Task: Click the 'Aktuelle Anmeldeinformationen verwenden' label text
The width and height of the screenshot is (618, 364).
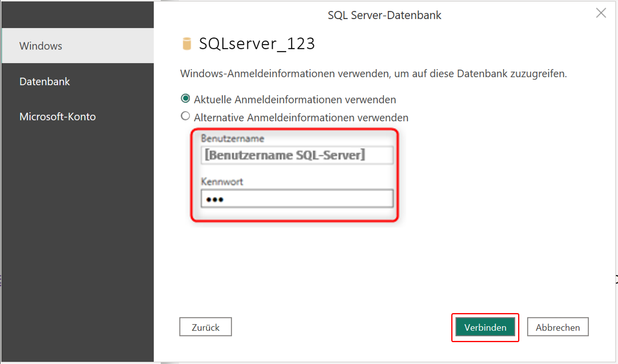Action: [294, 99]
